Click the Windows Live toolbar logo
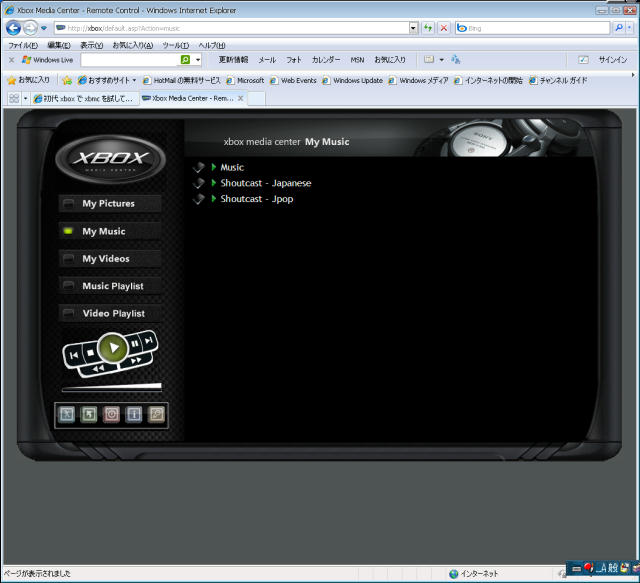640x583 pixels. (48, 60)
